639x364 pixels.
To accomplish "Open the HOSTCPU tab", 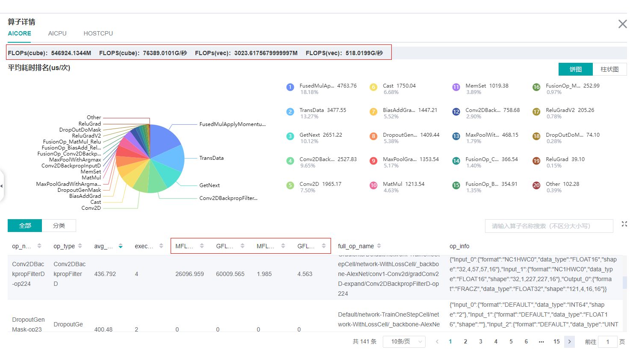I will point(98,33).
